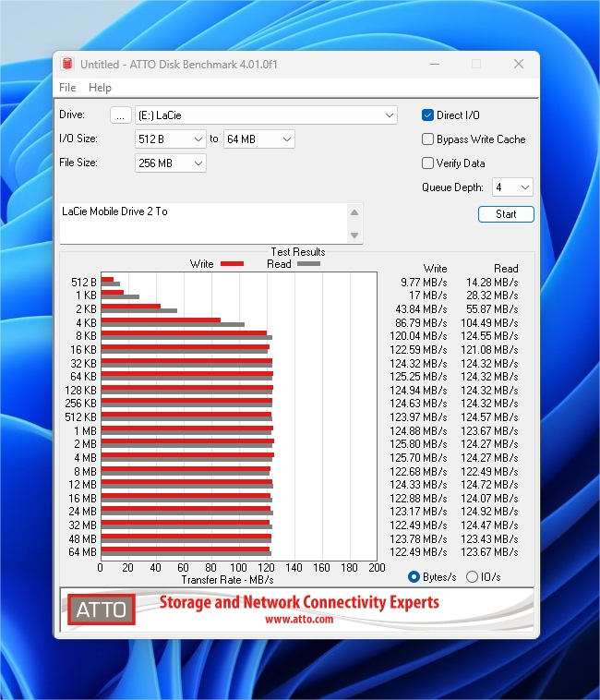Image resolution: width=600 pixels, height=700 pixels.
Task: Uncheck the Direct I/O checkbox
Action: click(x=427, y=115)
